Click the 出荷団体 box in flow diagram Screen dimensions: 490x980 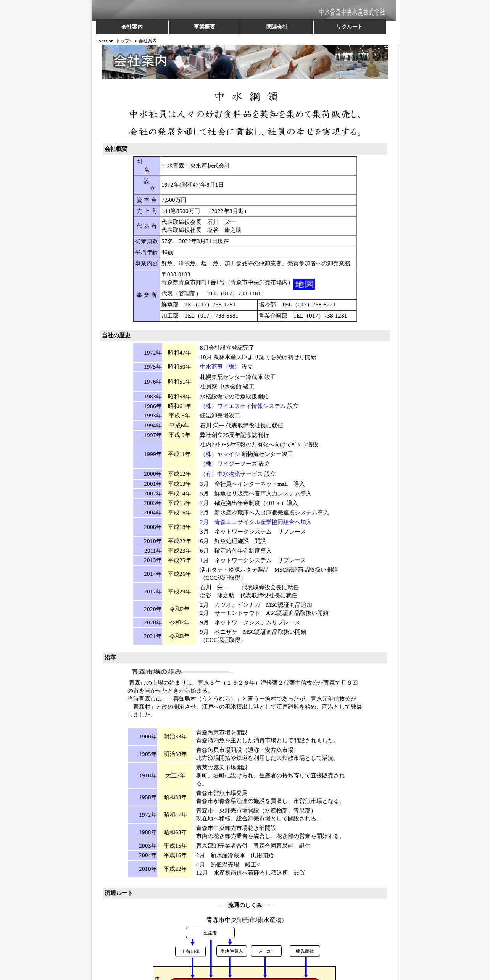tap(190, 951)
